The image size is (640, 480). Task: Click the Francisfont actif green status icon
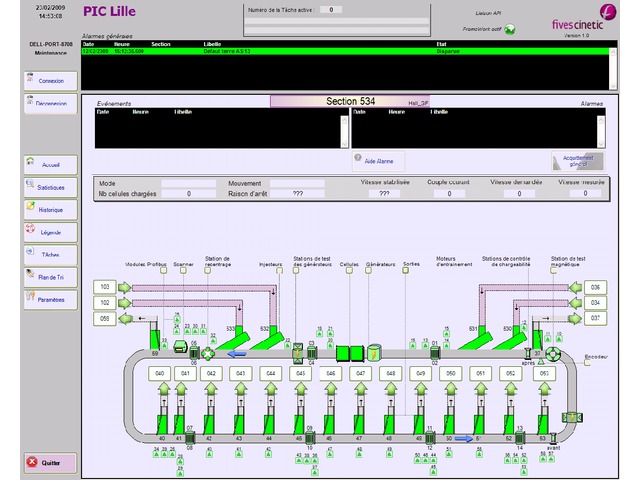click(x=510, y=29)
